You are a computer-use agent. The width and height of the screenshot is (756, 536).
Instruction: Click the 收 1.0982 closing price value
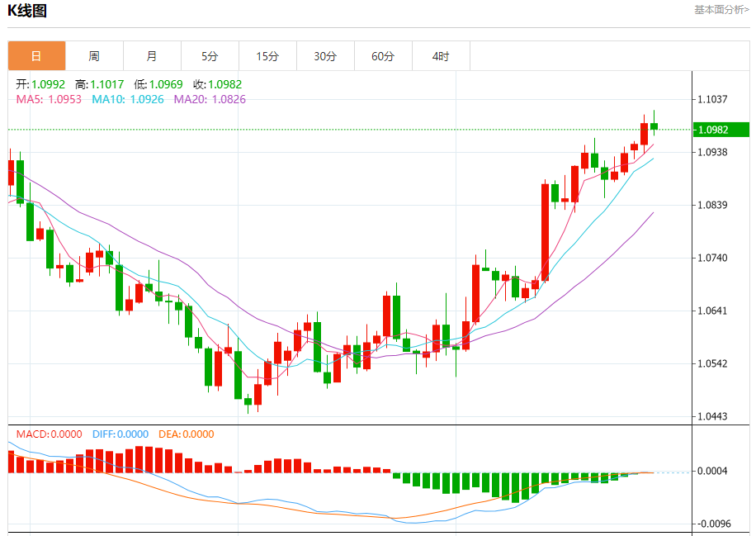point(217,84)
